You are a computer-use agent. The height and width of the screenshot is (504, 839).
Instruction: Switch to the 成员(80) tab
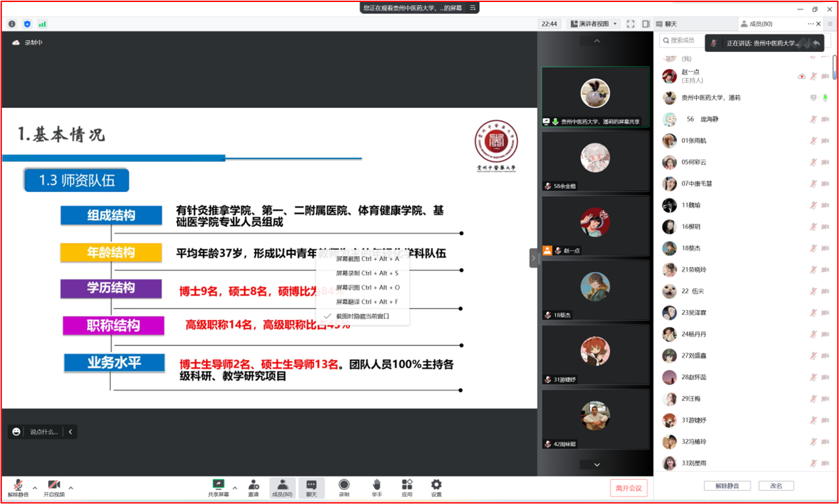(x=761, y=24)
